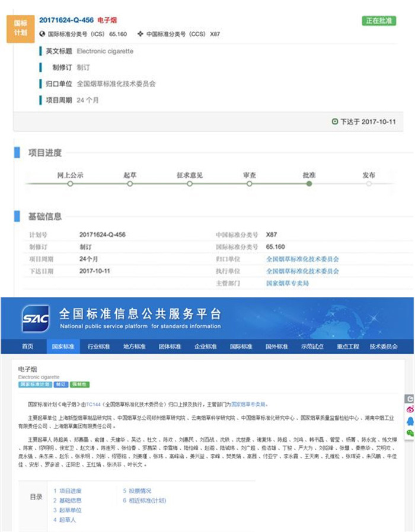Click the blue 制订 tag under Electronic cigarette

[x=61, y=384]
